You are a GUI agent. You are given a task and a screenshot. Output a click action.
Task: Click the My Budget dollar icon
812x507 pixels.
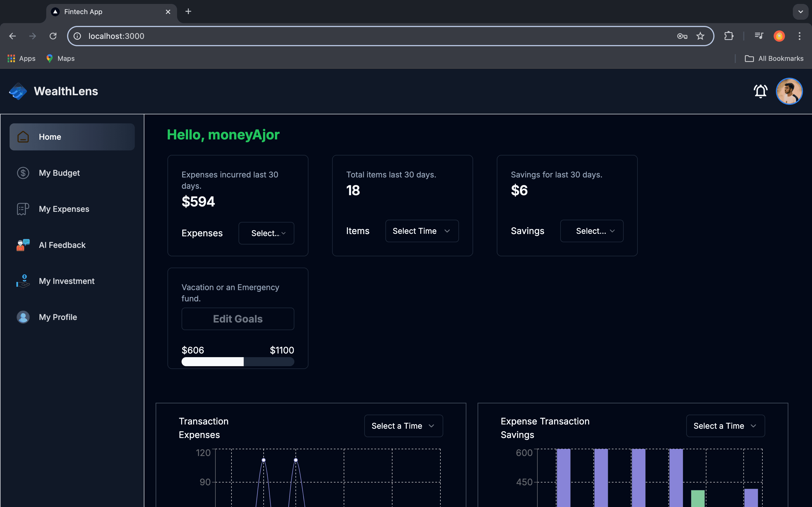23,173
